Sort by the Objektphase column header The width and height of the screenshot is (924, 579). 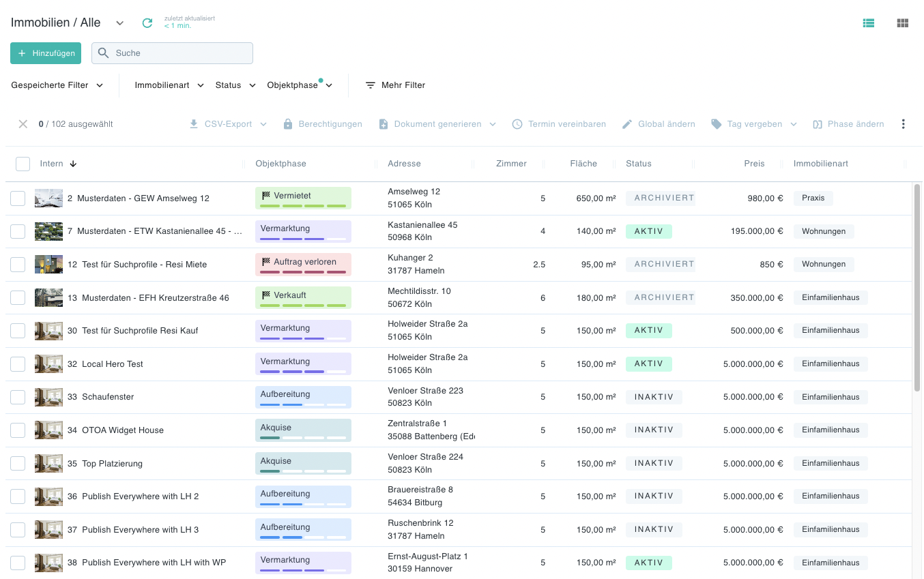(x=280, y=164)
